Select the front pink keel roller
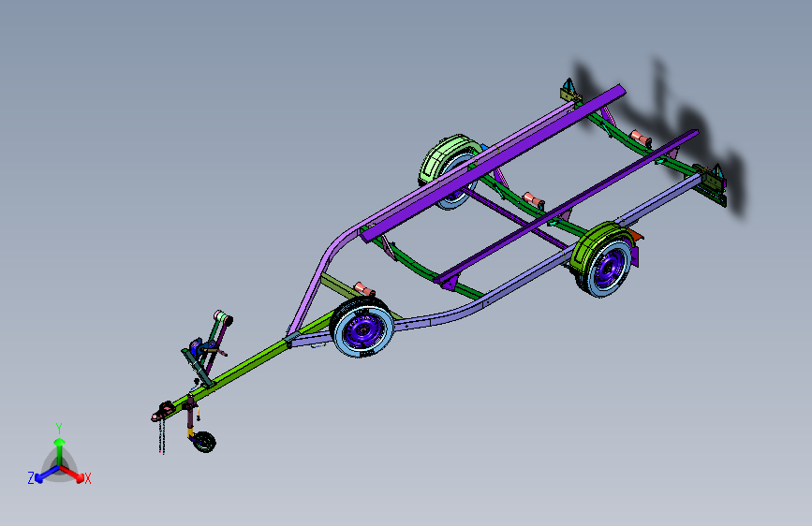This screenshot has width=812, height=526. (x=364, y=289)
